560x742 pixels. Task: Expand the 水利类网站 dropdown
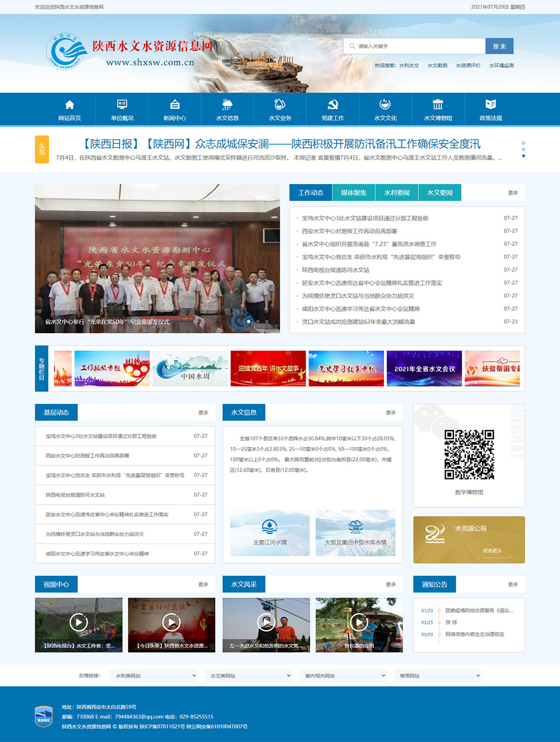[x=154, y=676]
